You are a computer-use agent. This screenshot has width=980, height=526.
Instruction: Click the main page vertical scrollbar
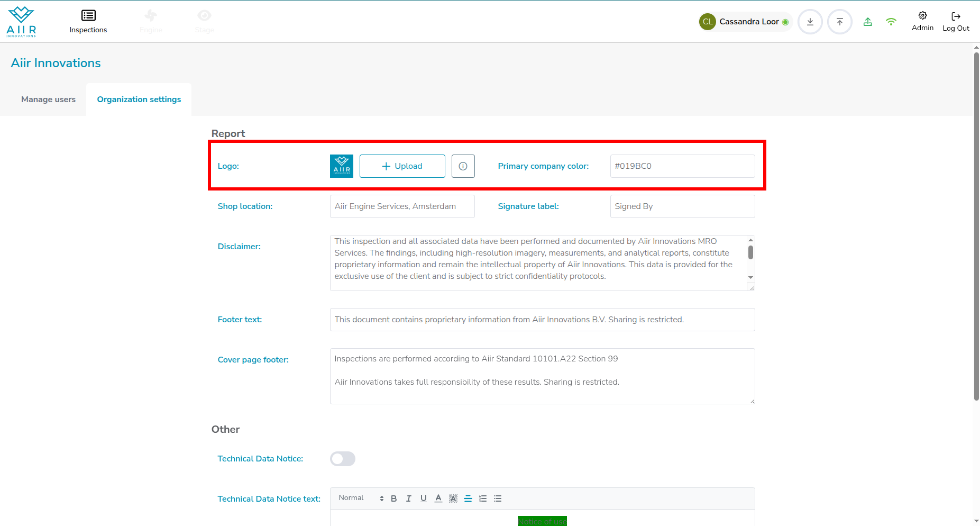point(976,226)
